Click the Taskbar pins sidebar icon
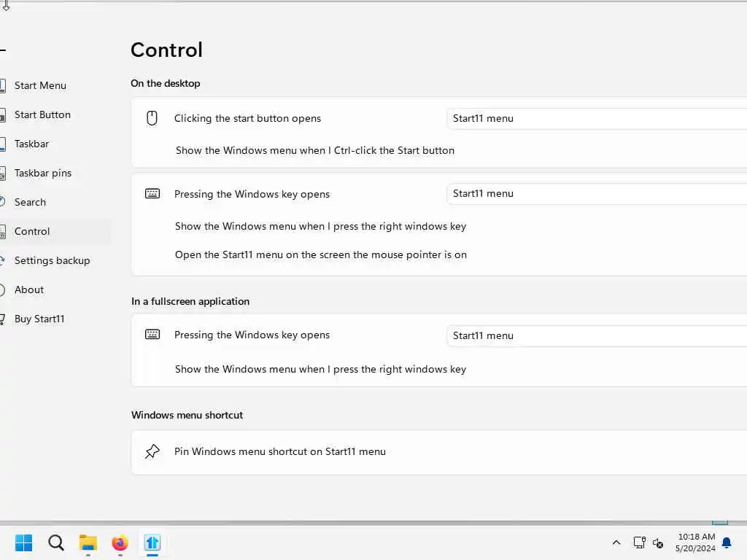 pos(3,174)
